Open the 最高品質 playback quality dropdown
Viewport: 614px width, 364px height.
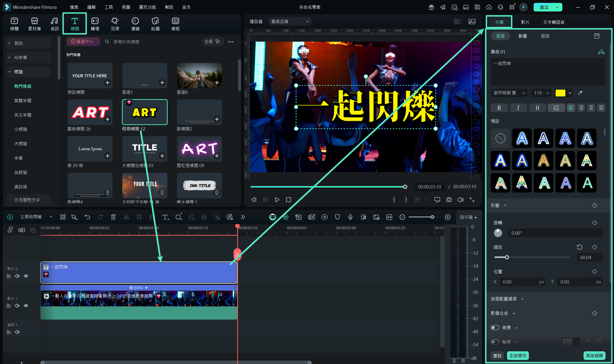click(290, 22)
